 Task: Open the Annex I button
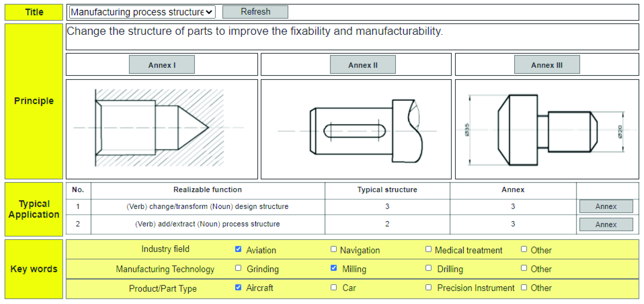[x=162, y=65]
